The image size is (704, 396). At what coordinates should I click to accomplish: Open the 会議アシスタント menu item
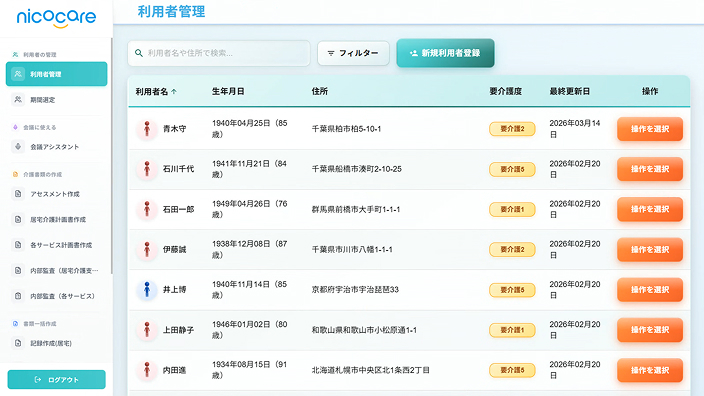[x=57, y=146]
